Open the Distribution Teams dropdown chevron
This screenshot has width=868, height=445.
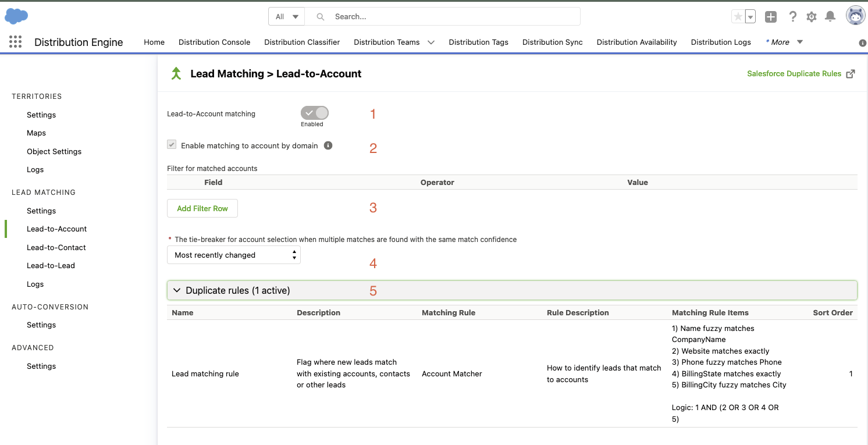point(431,42)
